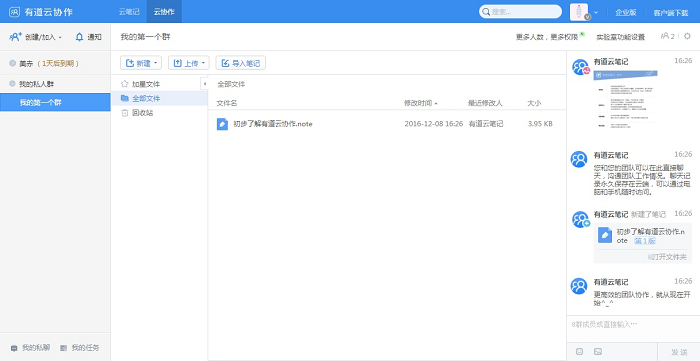Open 实验室功能设置

[x=621, y=37]
